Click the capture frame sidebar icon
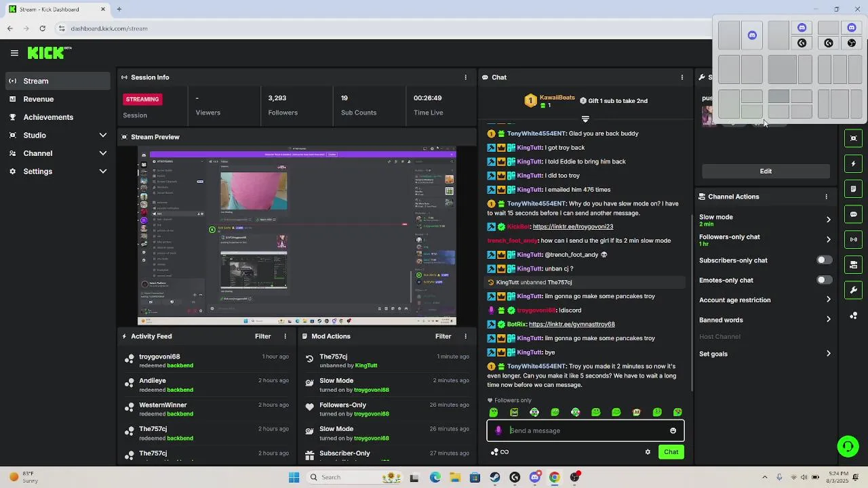The image size is (868, 488). click(x=854, y=138)
